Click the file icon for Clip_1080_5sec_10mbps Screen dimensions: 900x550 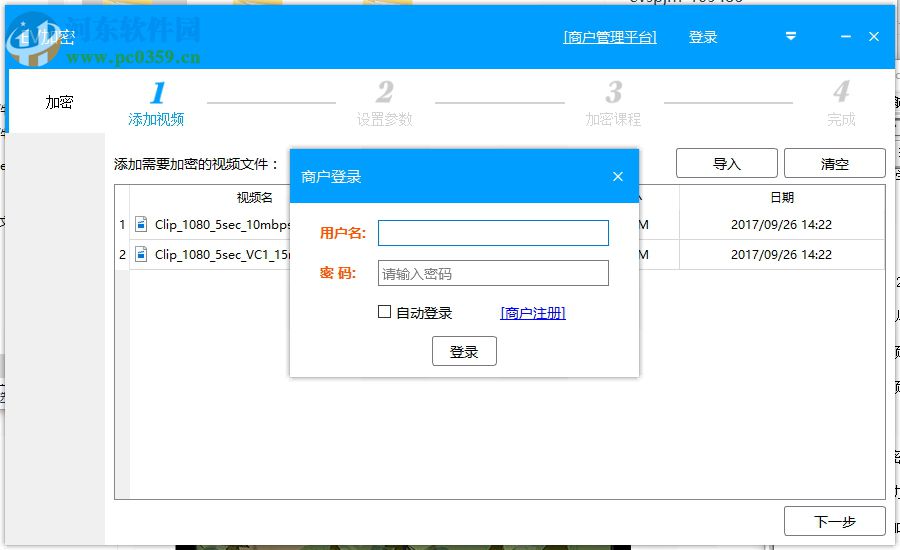(141, 224)
